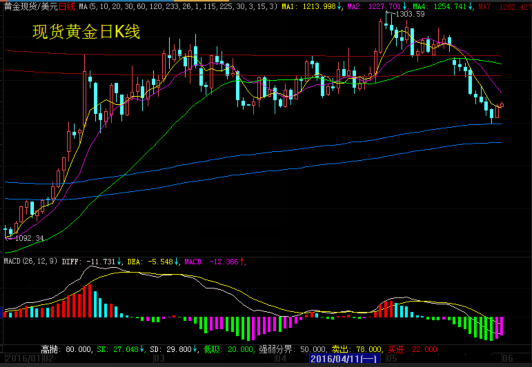Viewport: 532px width, 367px height.
Task: Open the MACD(26,12,9) indicator settings label
Action: [x=31, y=262]
